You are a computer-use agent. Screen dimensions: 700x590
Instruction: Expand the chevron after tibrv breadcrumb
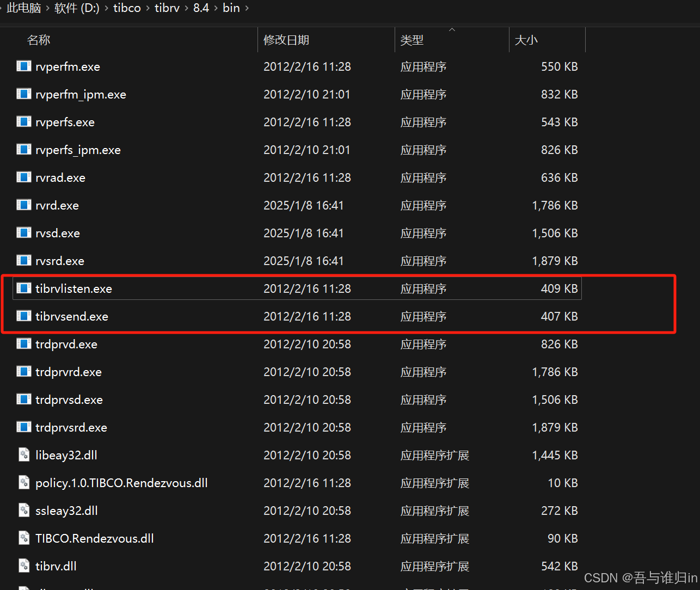(x=186, y=8)
